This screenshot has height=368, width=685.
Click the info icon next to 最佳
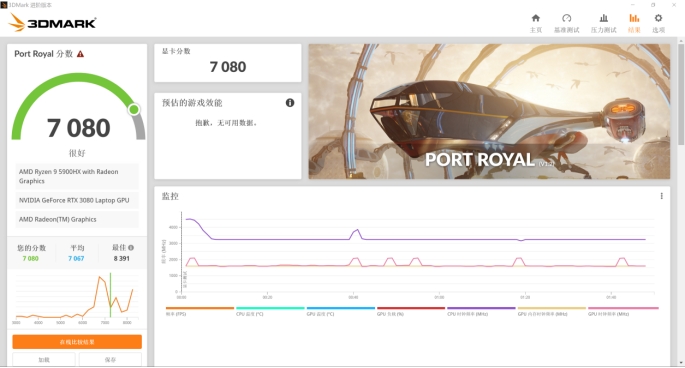coord(131,247)
